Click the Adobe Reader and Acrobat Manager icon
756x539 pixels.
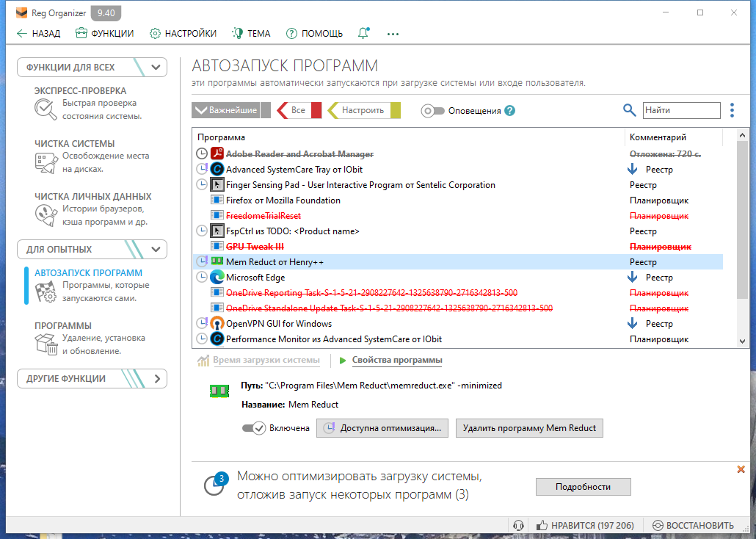click(x=217, y=154)
